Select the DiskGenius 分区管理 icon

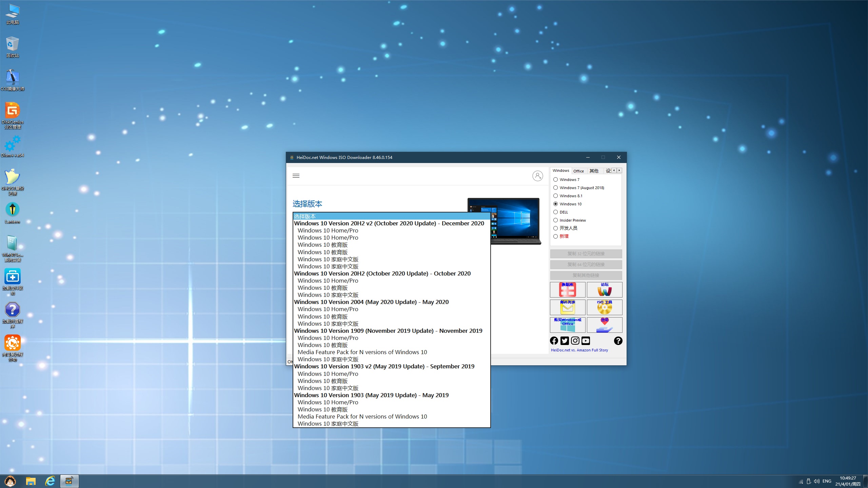click(x=13, y=116)
